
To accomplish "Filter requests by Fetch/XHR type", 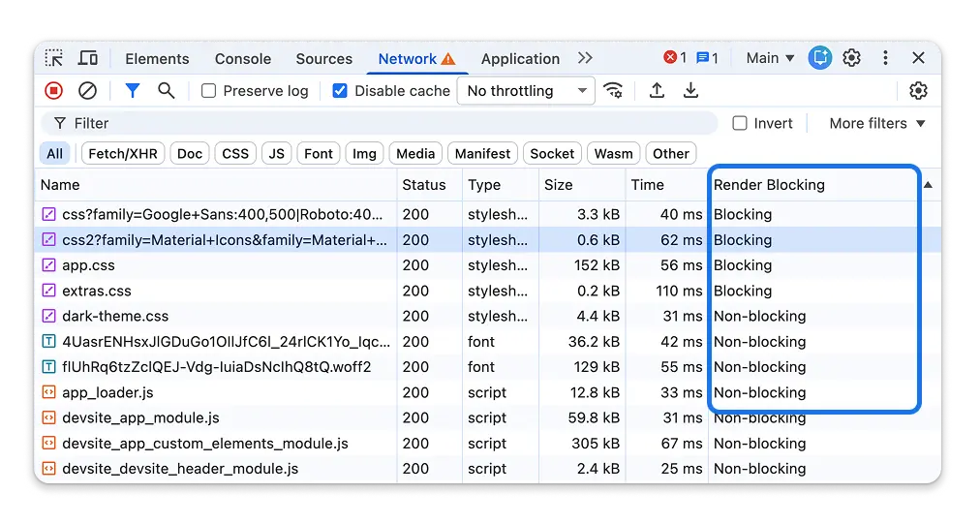I will point(123,153).
